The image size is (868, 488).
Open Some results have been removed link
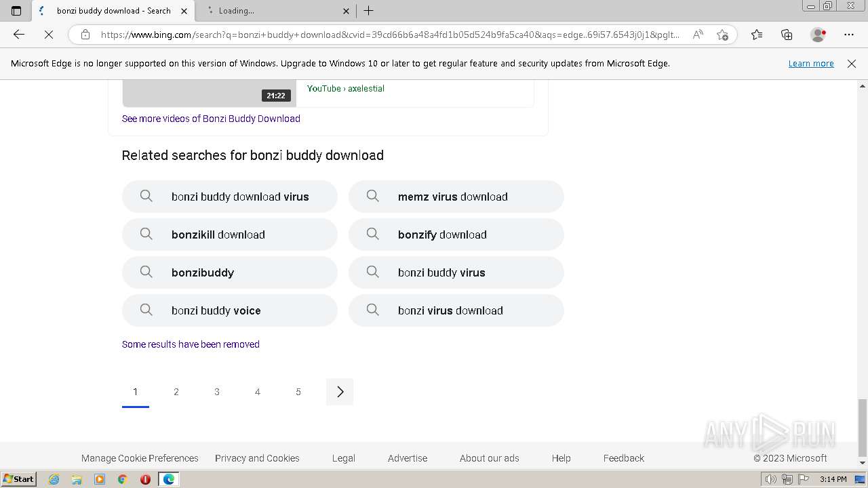pyautogui.click(x=191, y=344)
